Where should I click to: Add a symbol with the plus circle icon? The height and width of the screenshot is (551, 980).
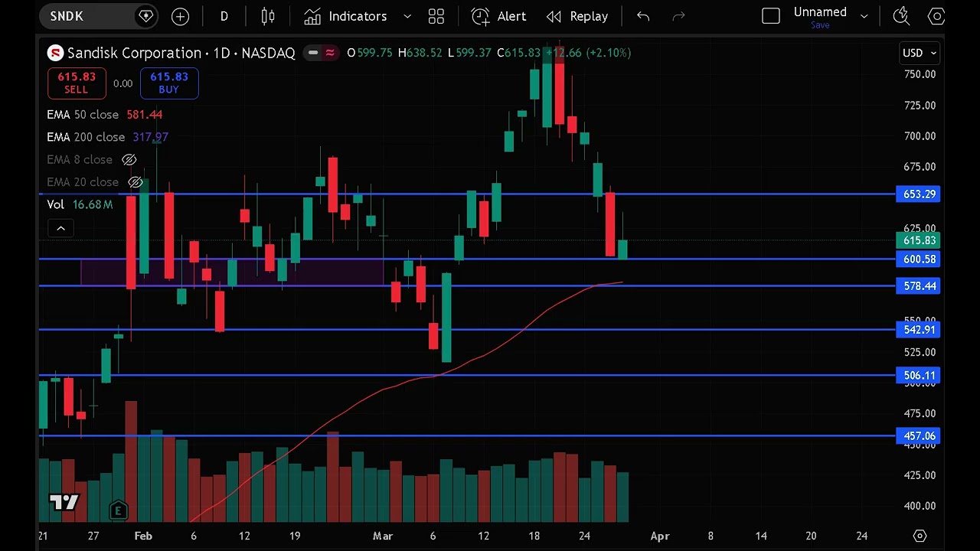180,16
